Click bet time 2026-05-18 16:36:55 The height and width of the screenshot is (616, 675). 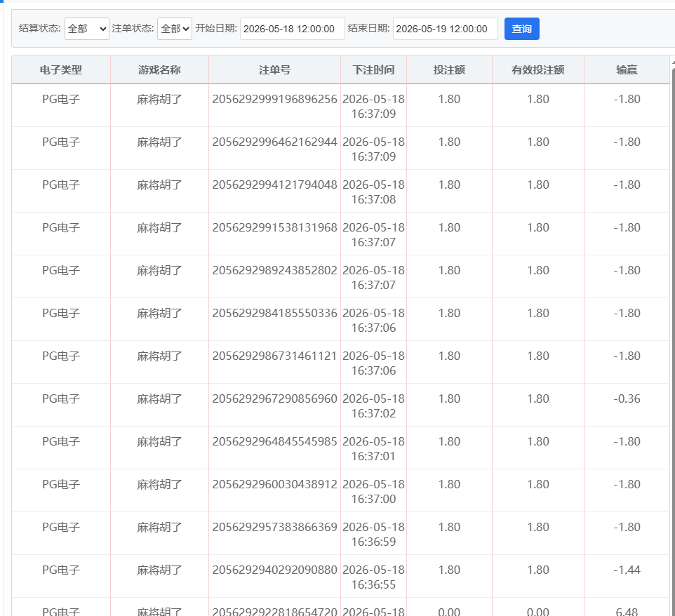point(373,577)
